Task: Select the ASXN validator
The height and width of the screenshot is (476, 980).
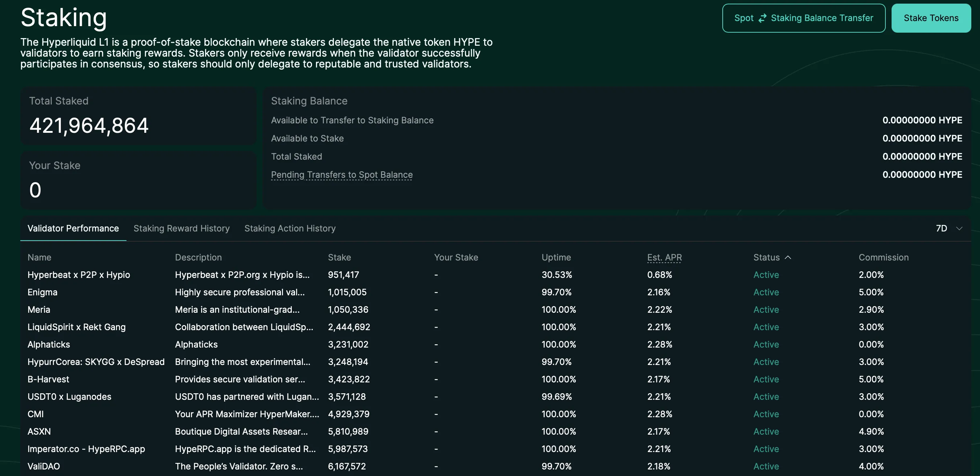Action: [x=39, y=431]
